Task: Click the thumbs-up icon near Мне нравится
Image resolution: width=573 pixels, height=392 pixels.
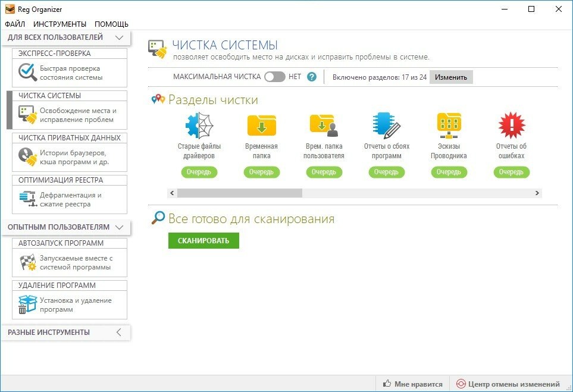Action: click(387, 383)
